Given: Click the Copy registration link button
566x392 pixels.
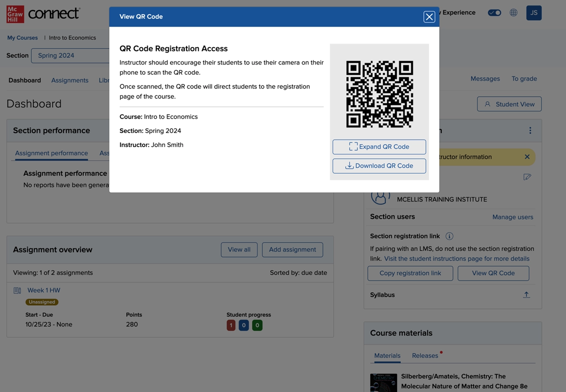Looking at the screenshot, I should point(410,273).
